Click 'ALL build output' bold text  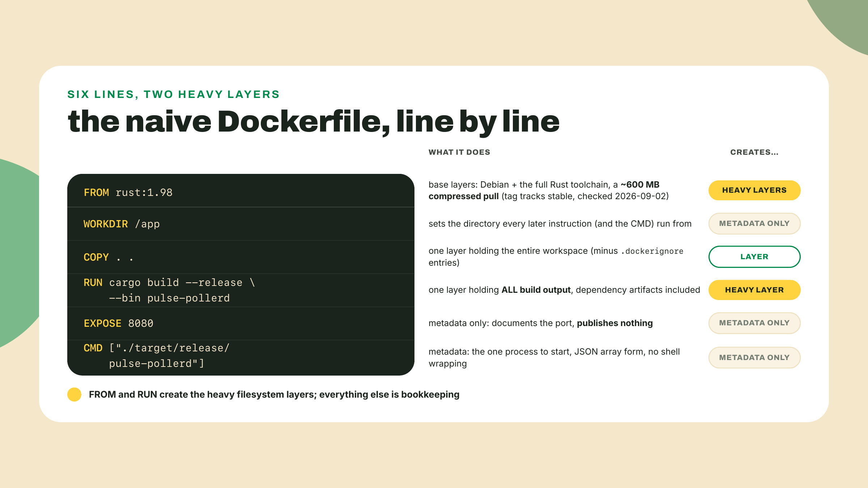(x=536, y=290)
